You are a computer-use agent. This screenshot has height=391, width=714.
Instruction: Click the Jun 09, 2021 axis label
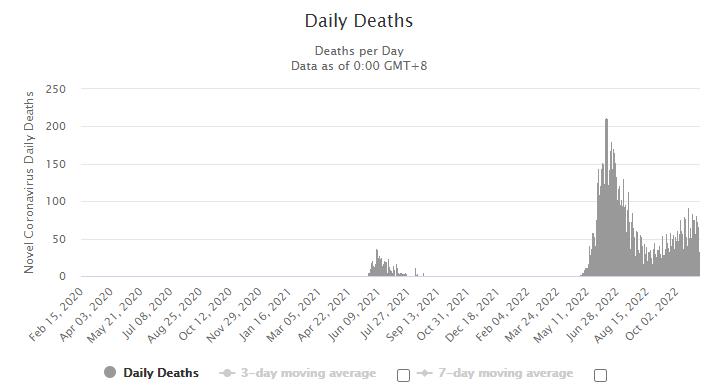(x=354, y=315)
